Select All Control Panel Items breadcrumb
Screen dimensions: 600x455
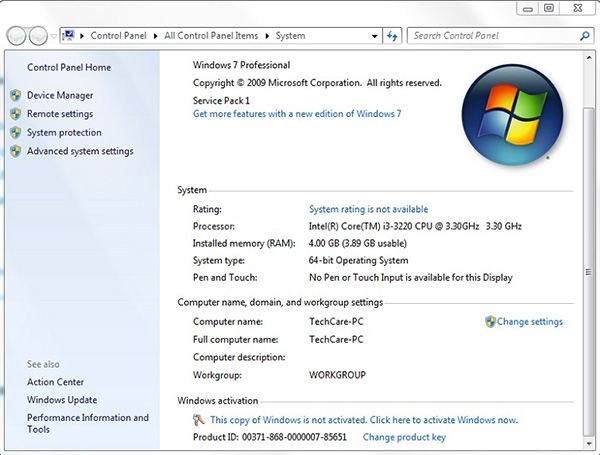tap(210, 36)
